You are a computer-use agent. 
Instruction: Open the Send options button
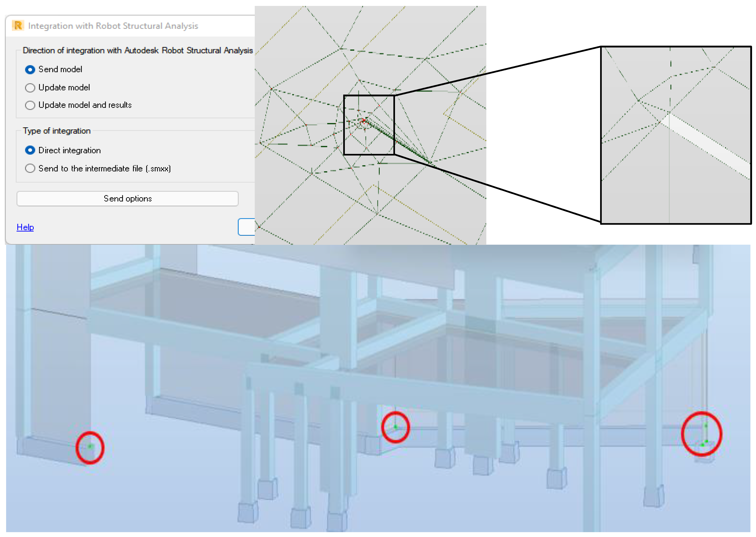(127, 199)
